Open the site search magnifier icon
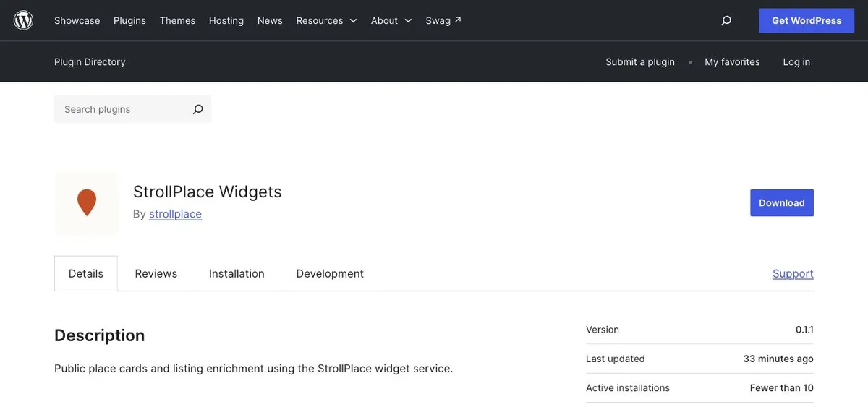 click(726, 21)
